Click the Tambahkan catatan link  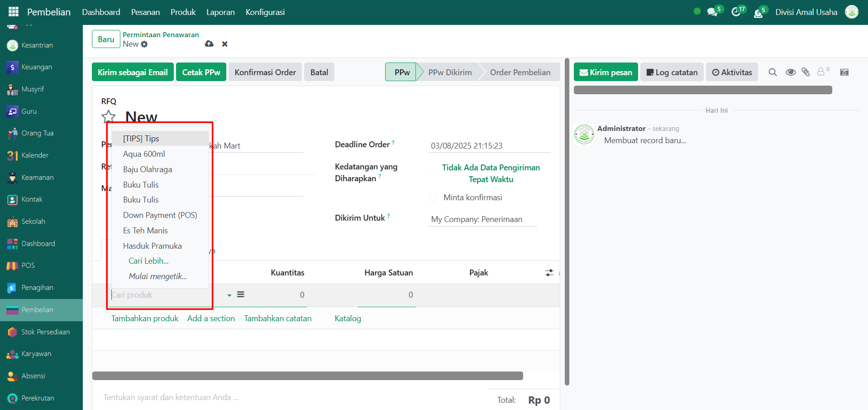[277, 318]
